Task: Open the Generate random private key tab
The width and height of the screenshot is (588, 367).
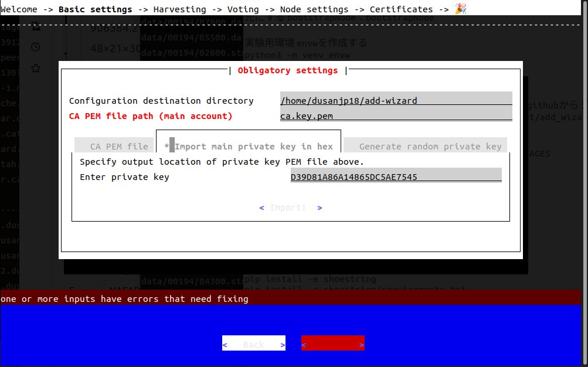Action: tap(425, 146)
